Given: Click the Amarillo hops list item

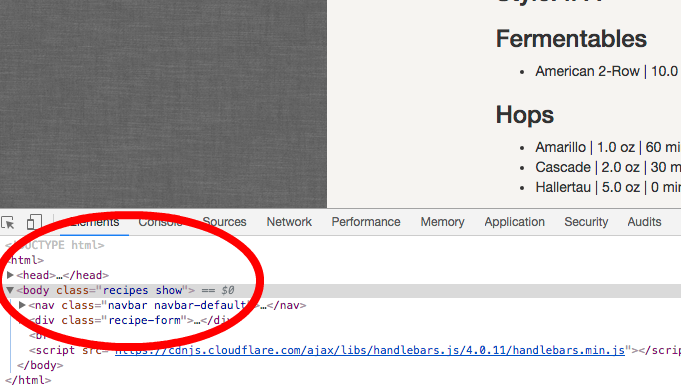Looking at the screenshot, I should [608, 147].
